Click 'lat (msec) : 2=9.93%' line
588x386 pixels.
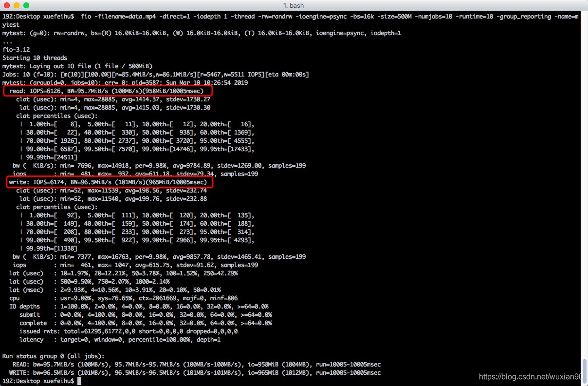114,290
